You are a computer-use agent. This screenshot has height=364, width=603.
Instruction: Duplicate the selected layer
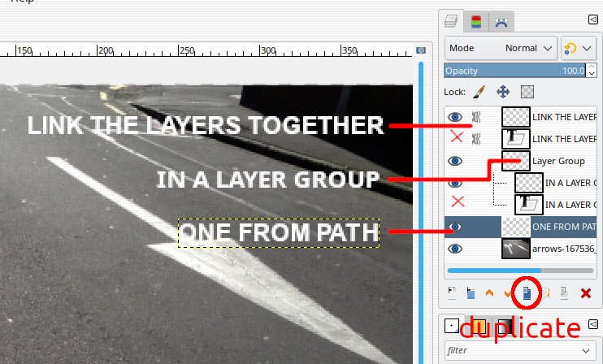(527, 293)
